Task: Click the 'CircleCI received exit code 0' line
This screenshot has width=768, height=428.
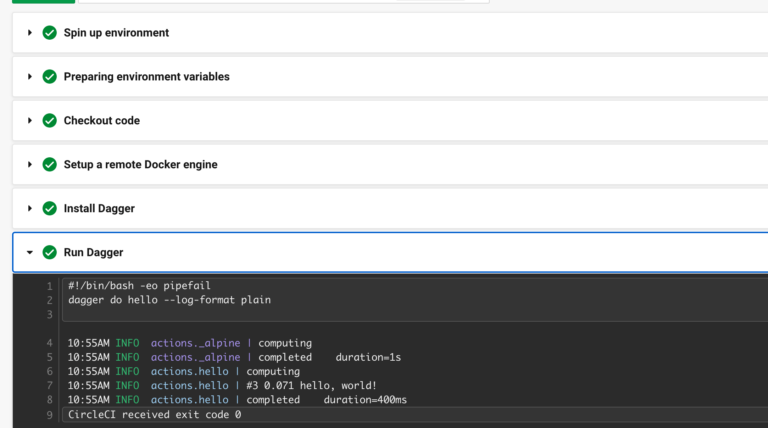Action: pyautogui.click(x=154, y=415)
